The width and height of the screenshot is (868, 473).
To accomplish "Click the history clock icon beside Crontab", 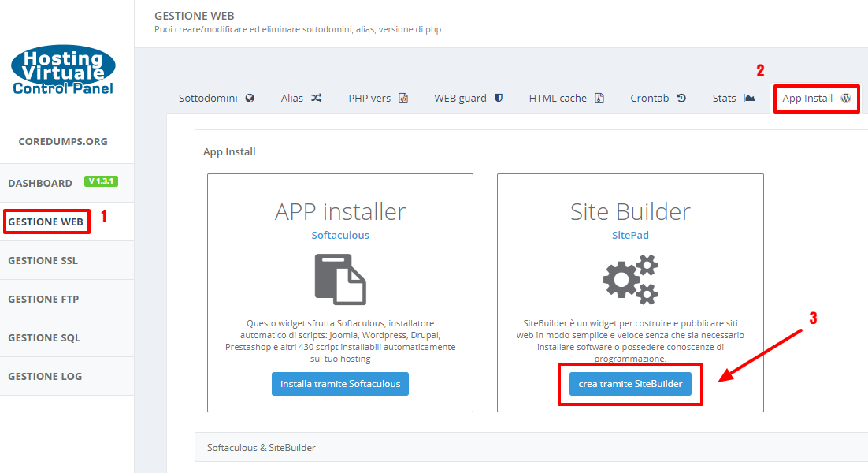I will (x=681, y=98).
